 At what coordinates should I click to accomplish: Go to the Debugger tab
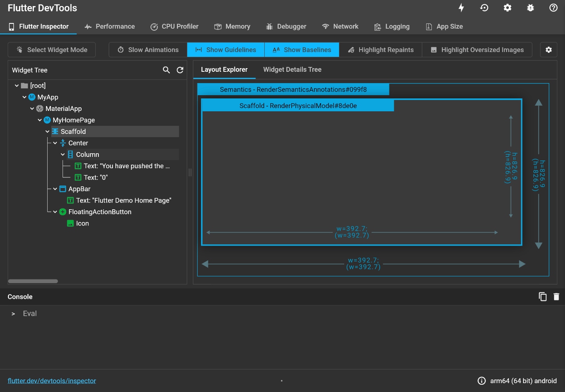286,26
